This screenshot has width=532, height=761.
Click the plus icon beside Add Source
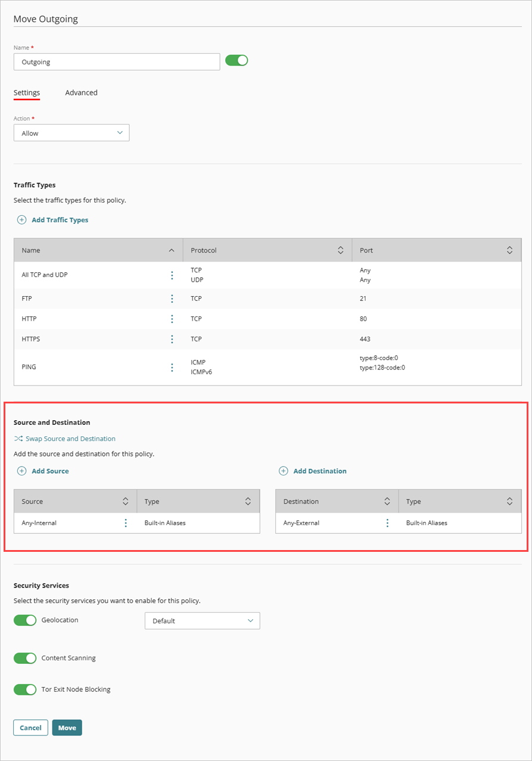(x=21, y=471)
